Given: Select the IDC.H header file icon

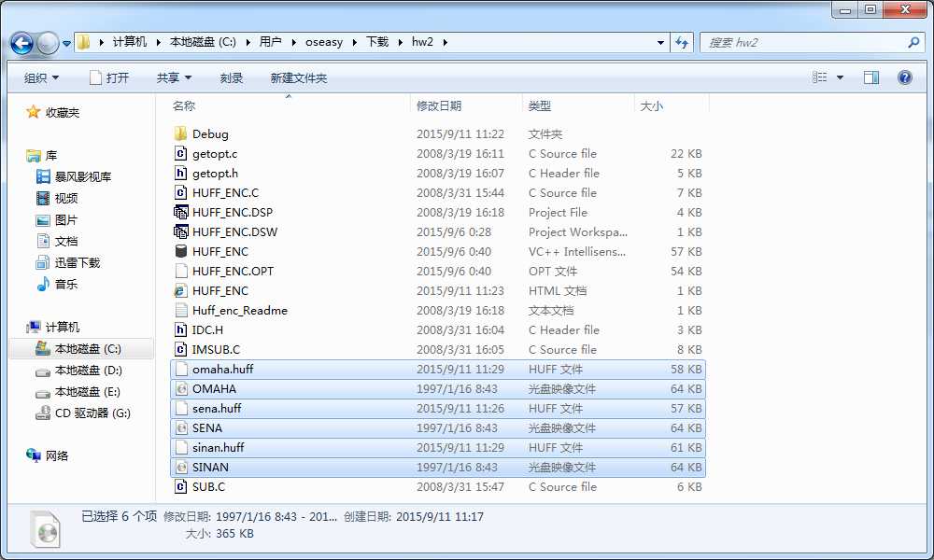Looking at the screenshot, I should 180,329.
